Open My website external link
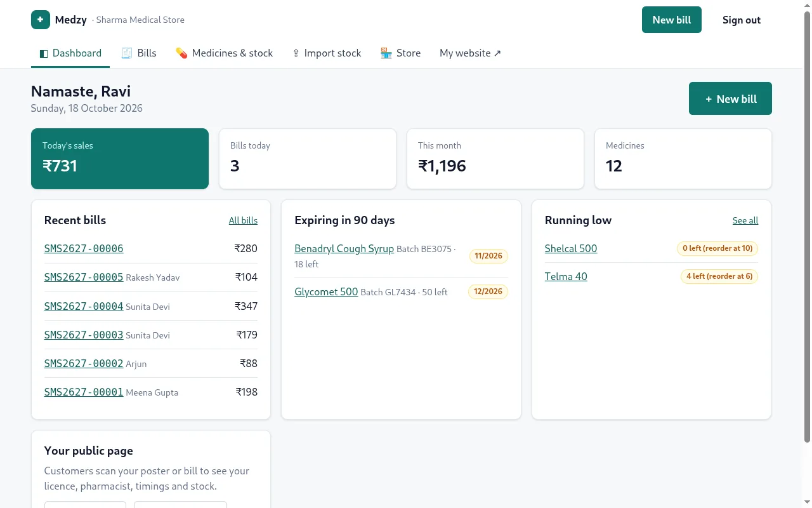 (x=470, y=53)
